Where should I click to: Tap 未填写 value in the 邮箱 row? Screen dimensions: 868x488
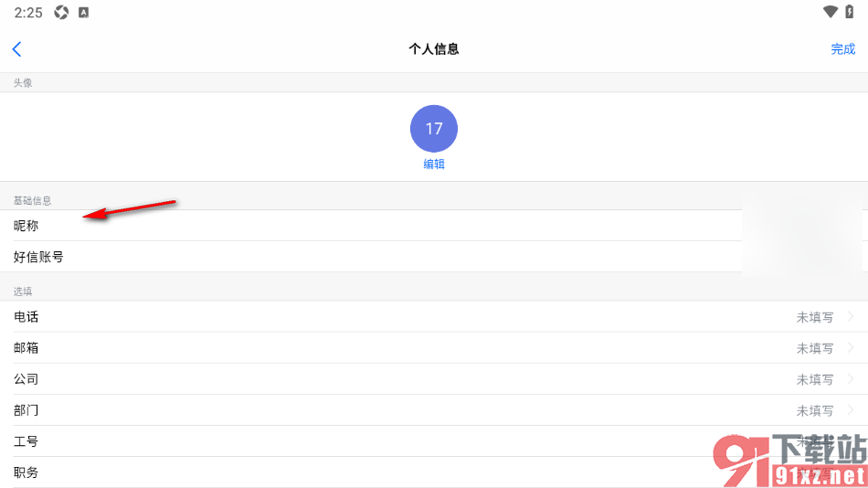[x=814, y=348]
